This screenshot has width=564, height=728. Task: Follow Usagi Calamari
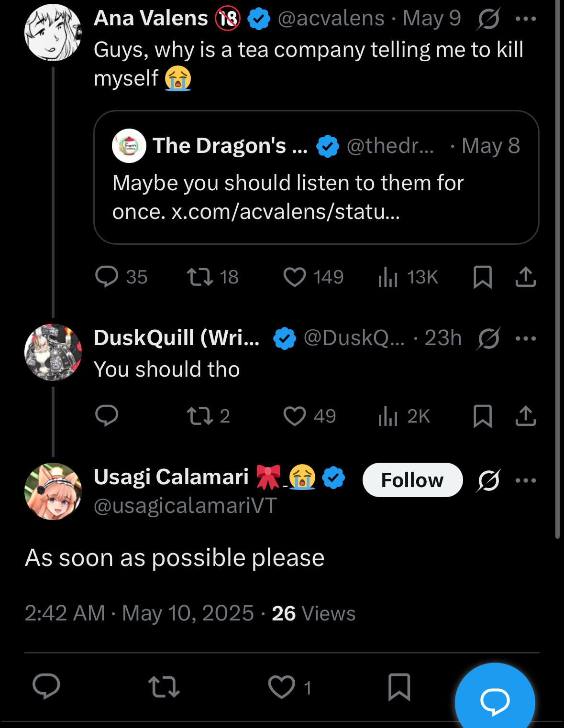click(x=412, y=480)
